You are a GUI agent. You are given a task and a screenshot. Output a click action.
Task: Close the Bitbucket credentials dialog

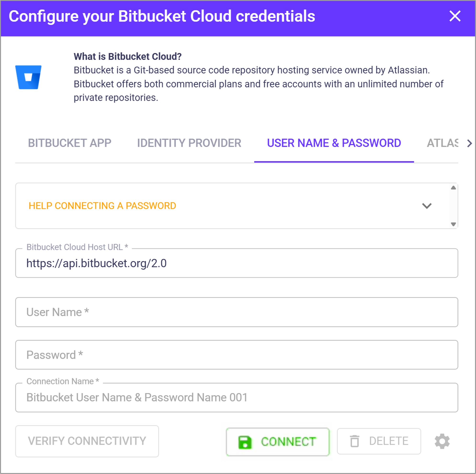tap(454, 16)
